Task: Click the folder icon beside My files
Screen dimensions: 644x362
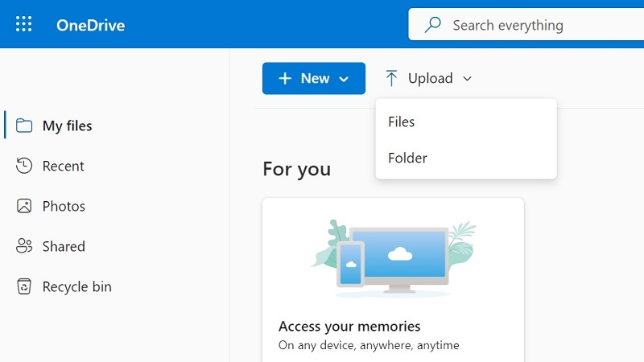Action: 24,125
